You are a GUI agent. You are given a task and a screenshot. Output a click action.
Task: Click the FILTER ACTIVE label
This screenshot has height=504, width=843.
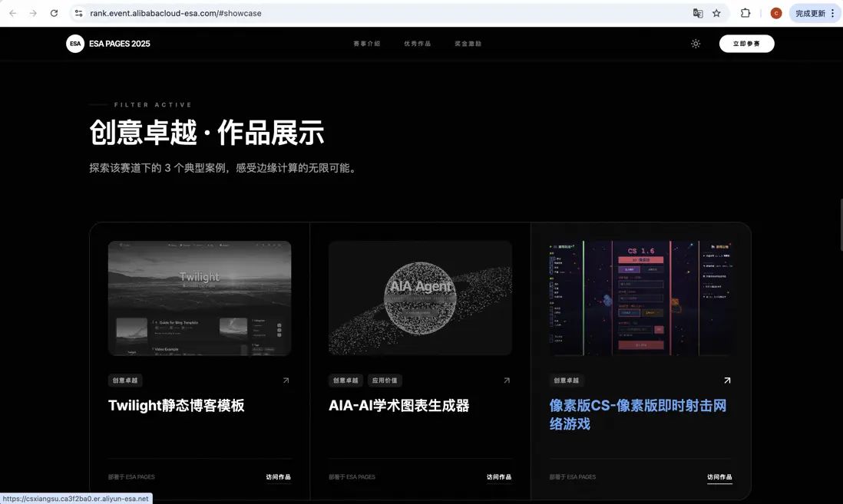(154, 105)
